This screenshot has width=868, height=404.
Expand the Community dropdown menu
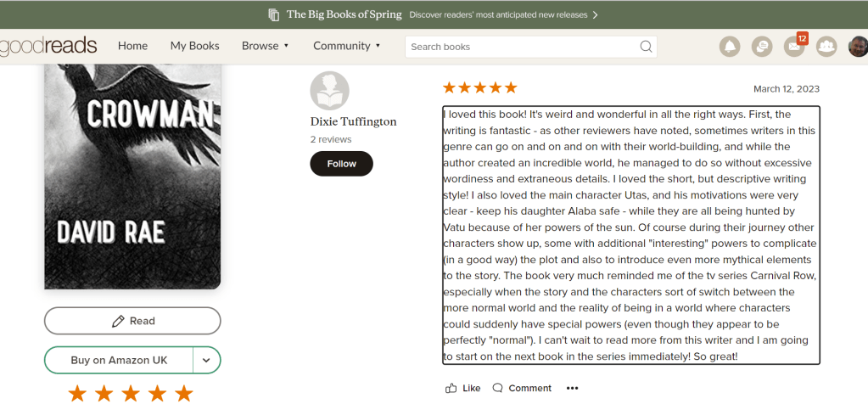(347, 46)
